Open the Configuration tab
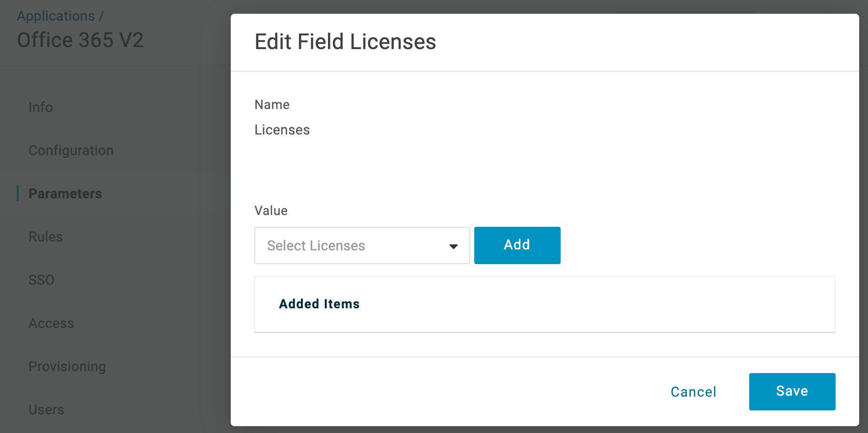The image size is (868, 433). [71, 150]
